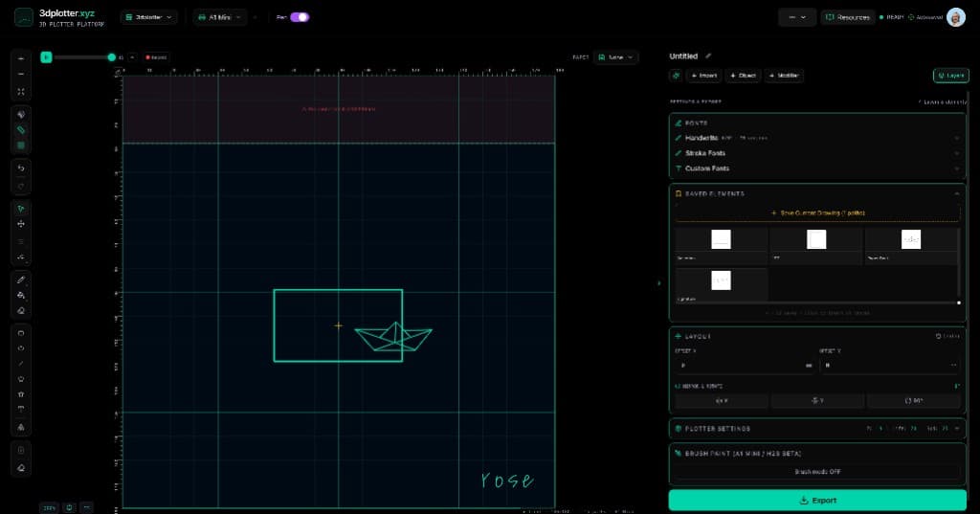Expand the Stroke Fonts row

click(817, 153)
